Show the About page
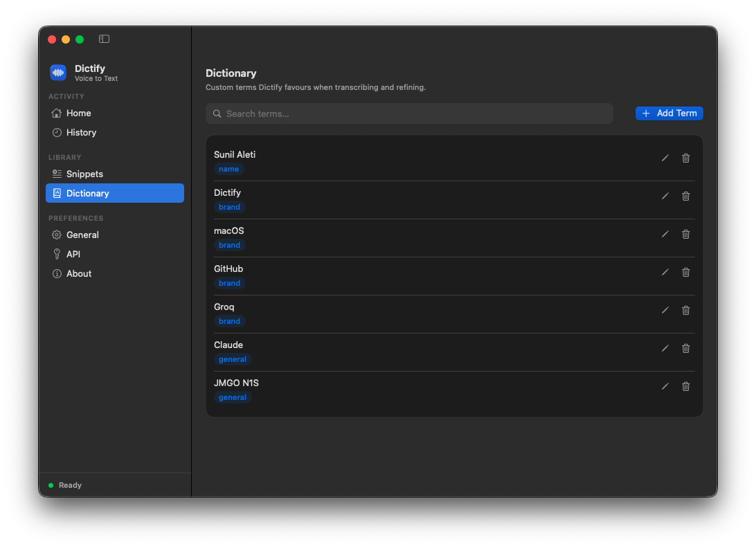 point(115,274)
